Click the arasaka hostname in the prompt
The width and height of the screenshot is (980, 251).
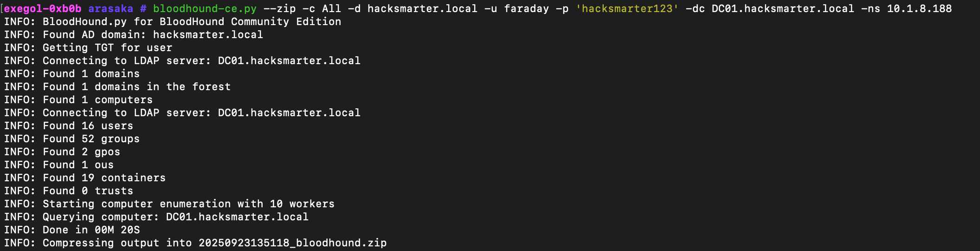[110, 9]
